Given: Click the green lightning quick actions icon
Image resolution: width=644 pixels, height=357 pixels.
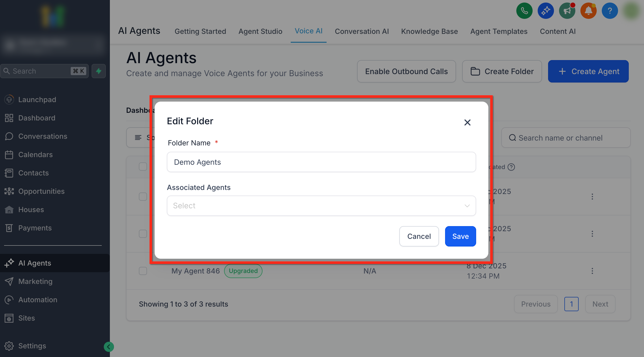Looking at the screenshot, I should pos(99,71).
